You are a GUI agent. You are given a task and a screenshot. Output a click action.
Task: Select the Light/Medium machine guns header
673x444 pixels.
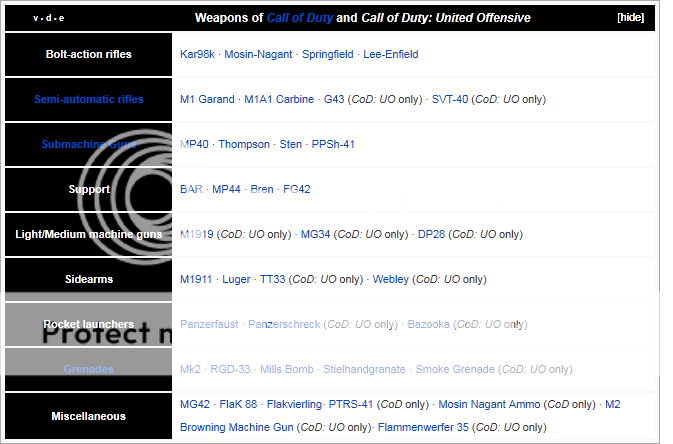pyautogui.click(x=89, y=234)
